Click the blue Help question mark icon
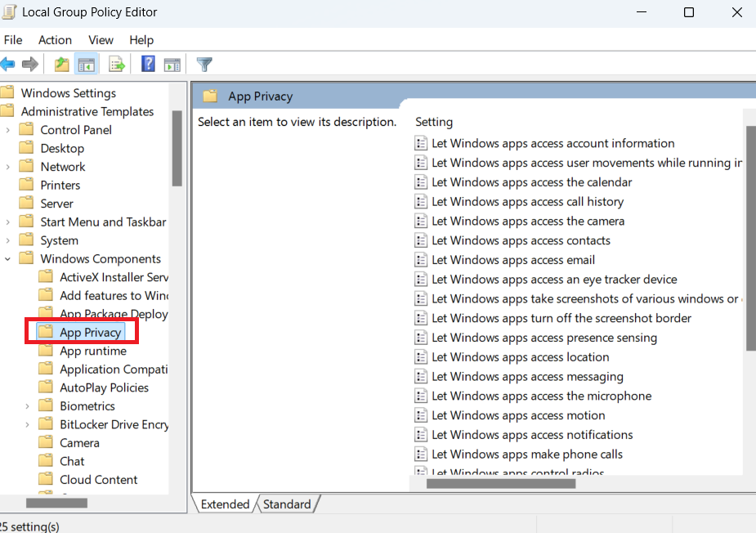The height and width of the screenshot is (533, 756). [x=148, y=64]
